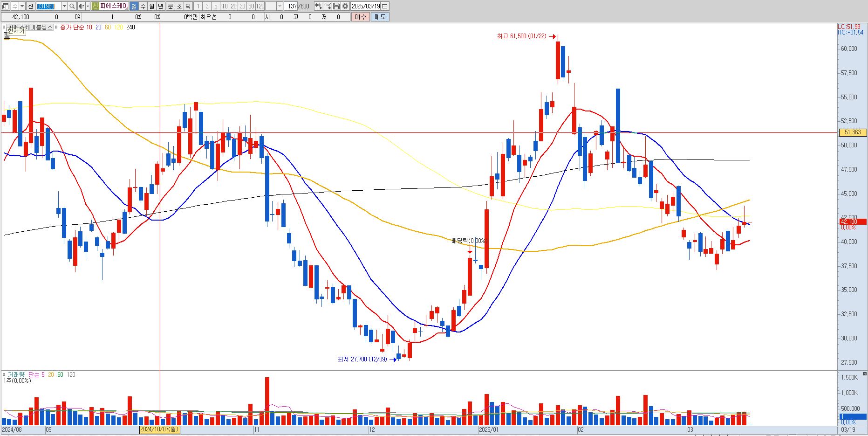The width and height of the screenshot is (868, 436).
Task: Select interval 1 button
Action: point(198,6)
